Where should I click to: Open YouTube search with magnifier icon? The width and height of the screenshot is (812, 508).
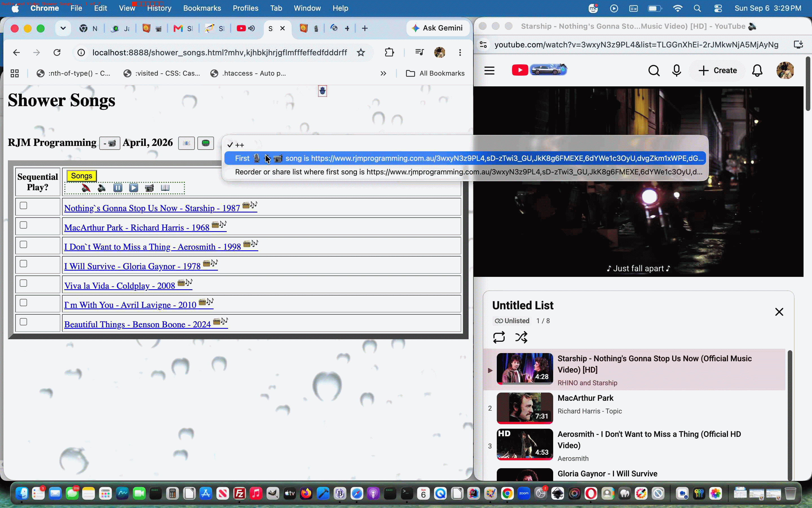point(654,71)
